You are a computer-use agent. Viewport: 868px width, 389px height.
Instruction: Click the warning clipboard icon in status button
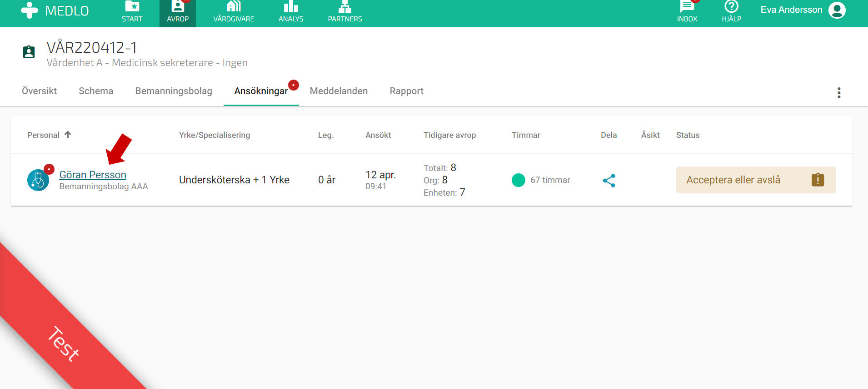pyautogui.click(x=818, y=180)
